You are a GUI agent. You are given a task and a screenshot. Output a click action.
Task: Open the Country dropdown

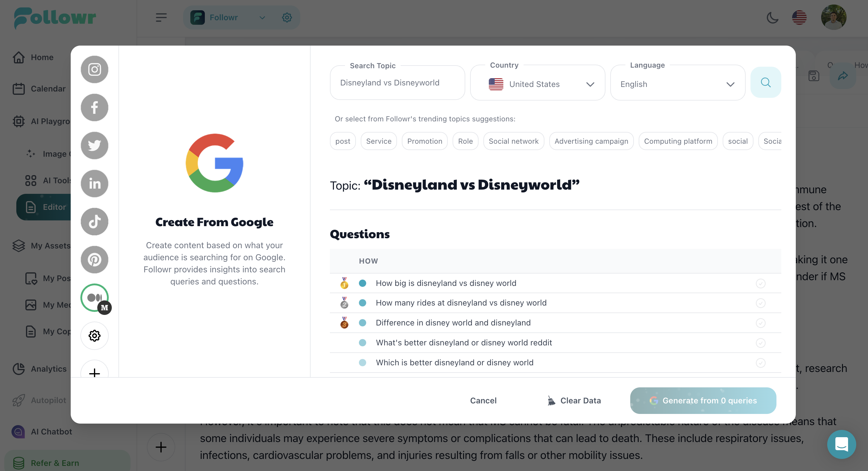pyautogui.click(x=590, y=84)
